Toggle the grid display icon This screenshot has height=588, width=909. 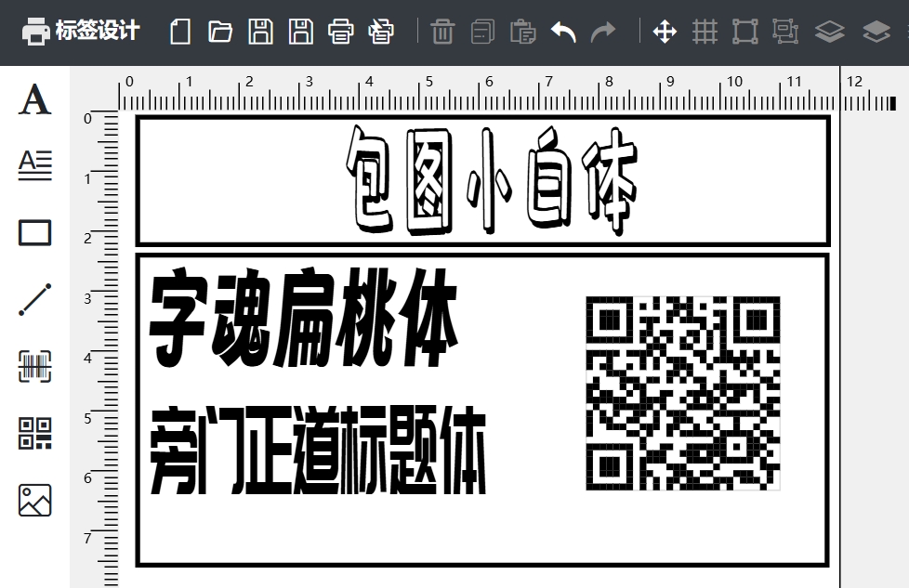705,31
